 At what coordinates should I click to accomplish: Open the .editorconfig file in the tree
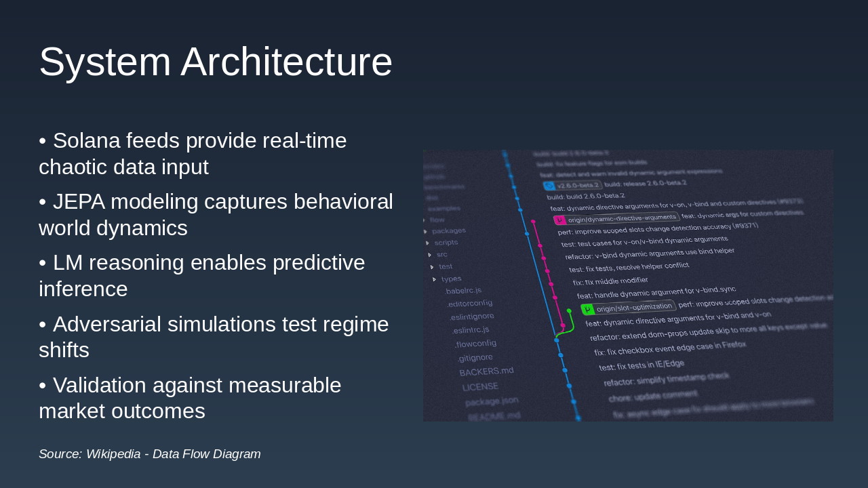[x=471, y=303]
